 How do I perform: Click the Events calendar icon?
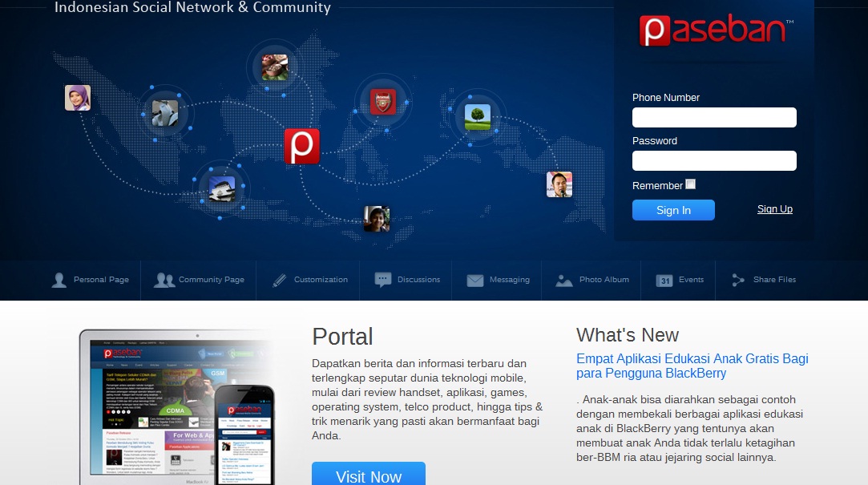664,281
